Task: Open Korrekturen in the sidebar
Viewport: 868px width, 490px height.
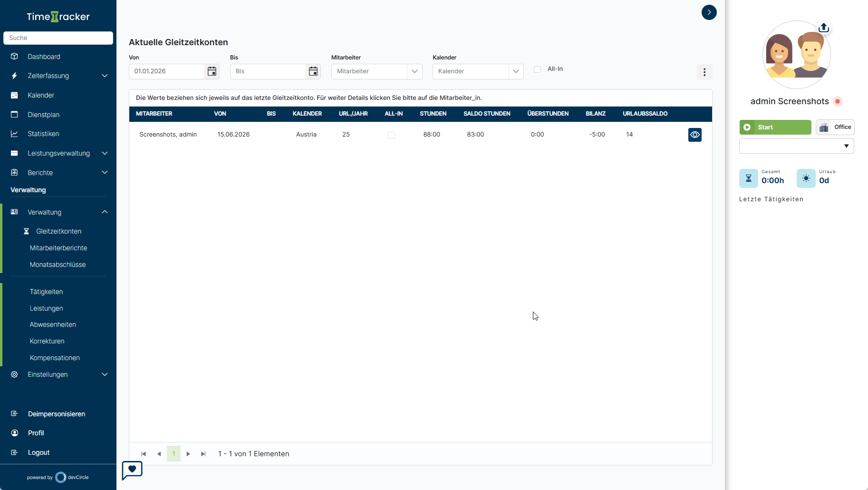Action: (47, 341)
